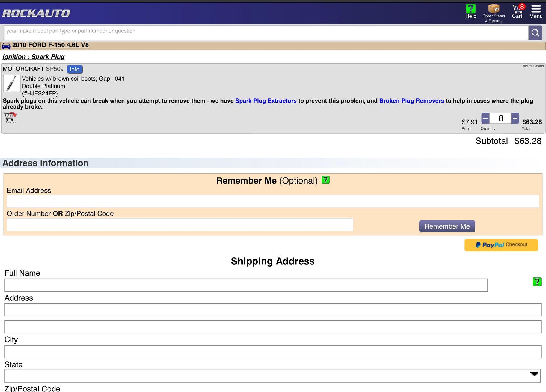
Task: Click the Motorcraft Info button
Action: 75,69
